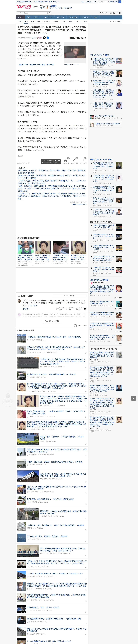Close the reaction tooltip popup

click(60, 160)
